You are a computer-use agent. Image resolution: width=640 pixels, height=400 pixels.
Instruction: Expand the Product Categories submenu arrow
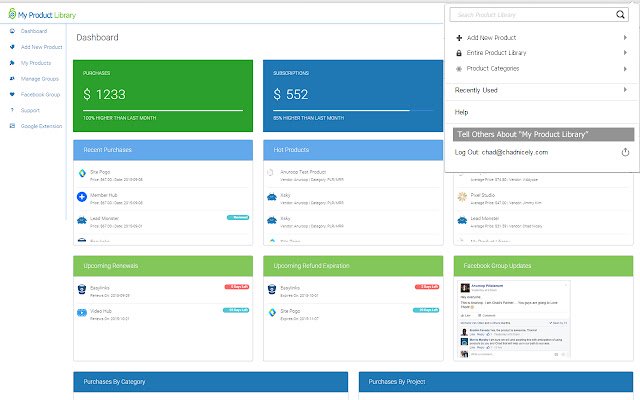(625, 69)
